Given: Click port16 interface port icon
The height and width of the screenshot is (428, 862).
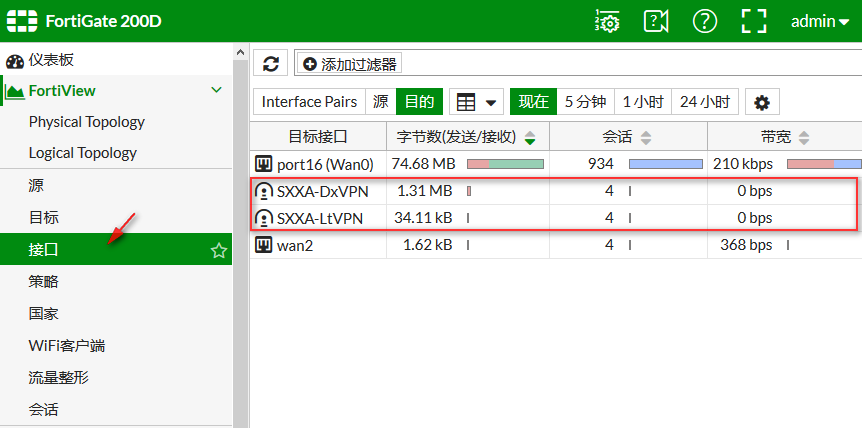Looking at the screenshot, I should click(x=264, y=163).
